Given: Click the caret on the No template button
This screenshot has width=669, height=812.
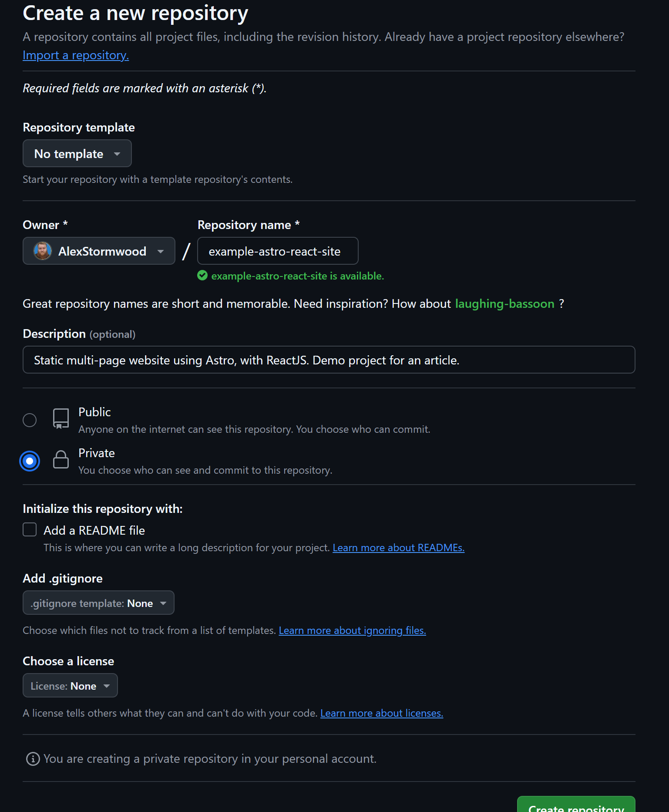Looking at the screenshot, I should [x=117, y=154].
